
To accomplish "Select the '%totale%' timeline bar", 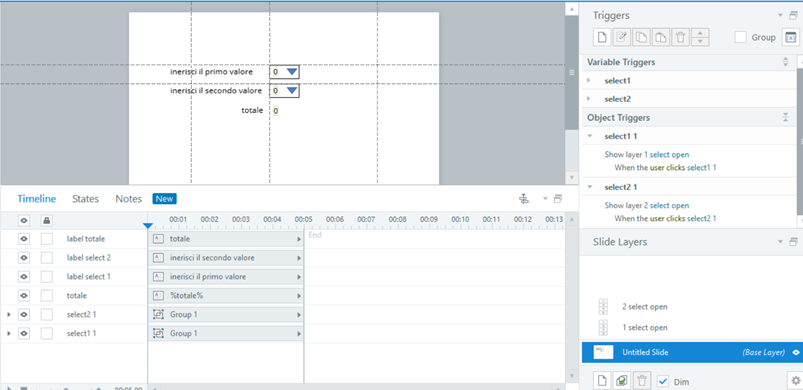I will (226, 296).
